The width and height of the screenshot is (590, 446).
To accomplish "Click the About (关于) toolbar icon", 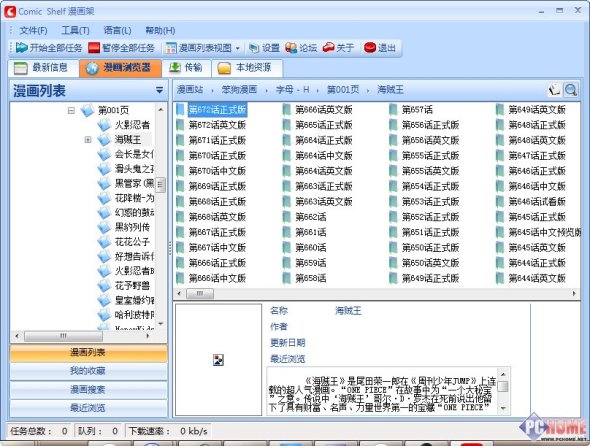I will (x=328, y=47).
